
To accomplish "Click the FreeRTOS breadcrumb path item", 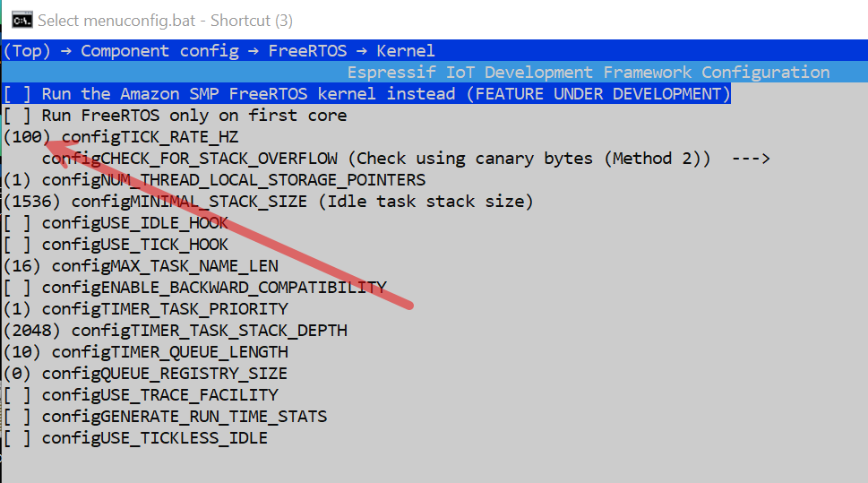I will pos(307,51).
